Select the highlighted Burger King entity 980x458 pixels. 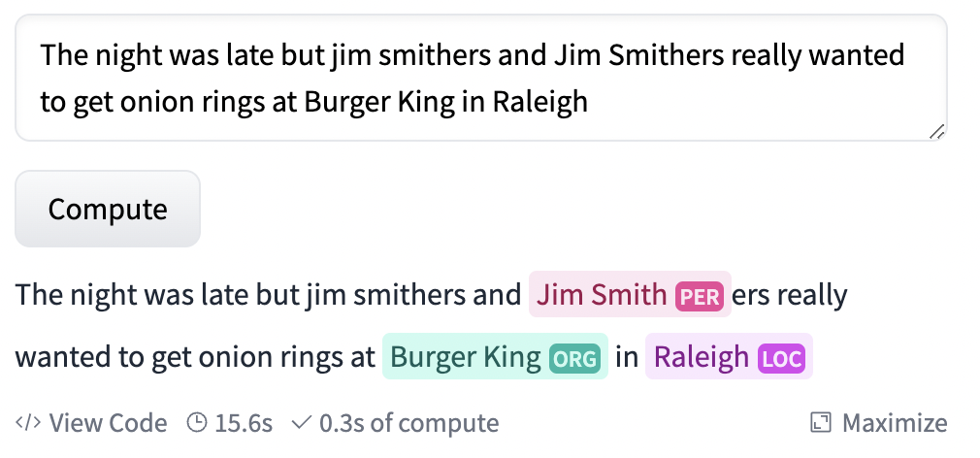coord(495,357)
